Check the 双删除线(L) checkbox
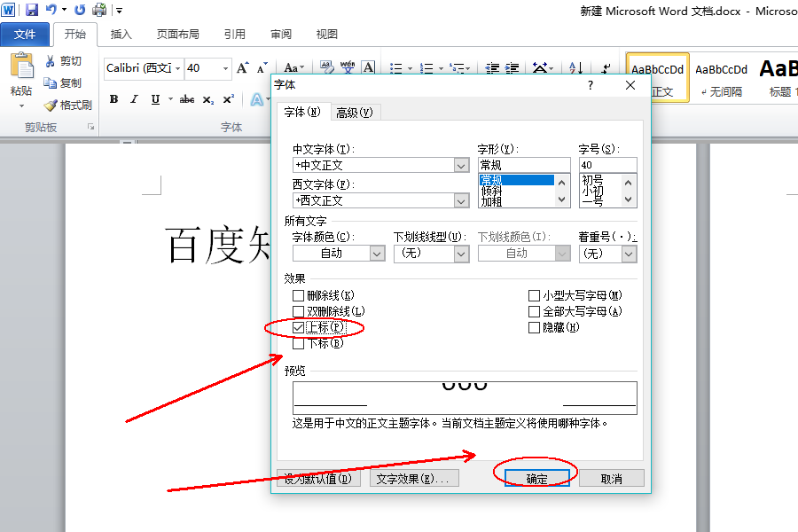798x532 pixels. (298, 311)
